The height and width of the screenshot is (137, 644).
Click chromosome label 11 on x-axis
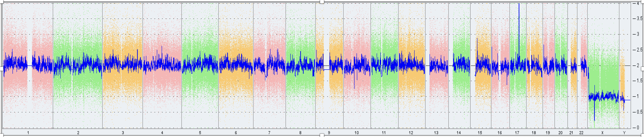tap(384, 133)
